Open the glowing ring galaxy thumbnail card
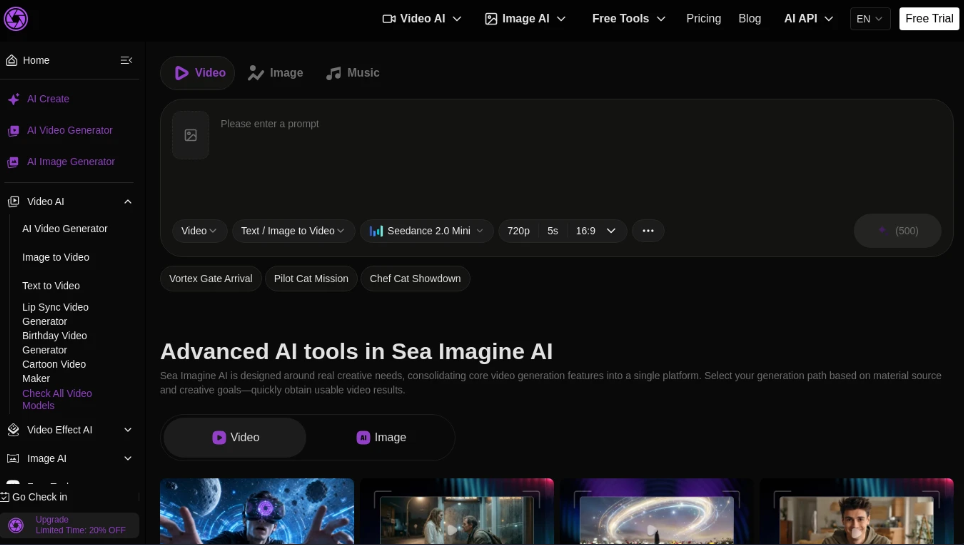The width and height of the screenshot is (964, 545). (x=657, y=511)
